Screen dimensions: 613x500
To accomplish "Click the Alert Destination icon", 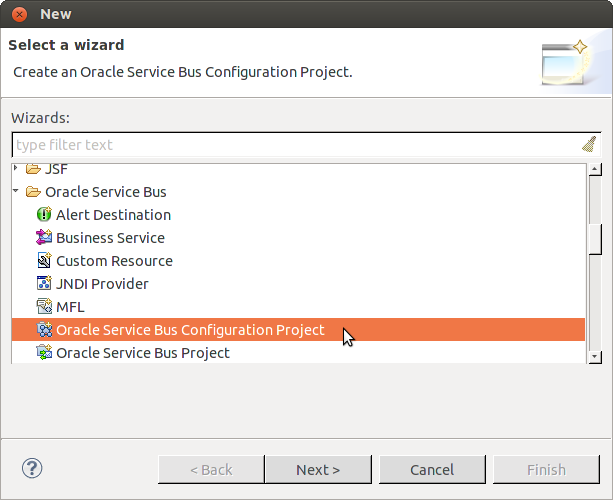I will tap(44, 215).
